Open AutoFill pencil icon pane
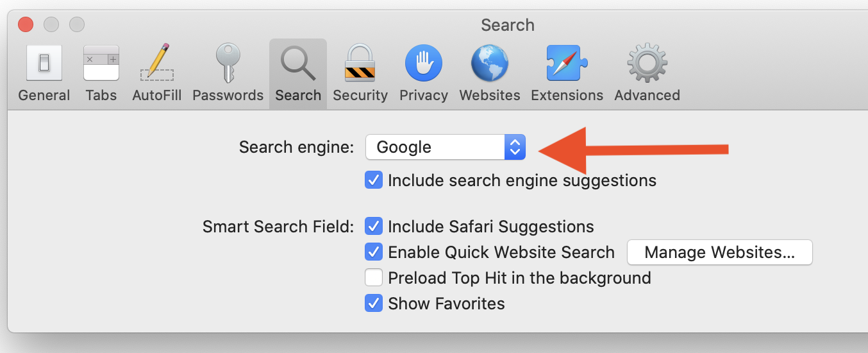Image resolution: width=868 pixels, height=353 pixels. click(x=157, y=63)
